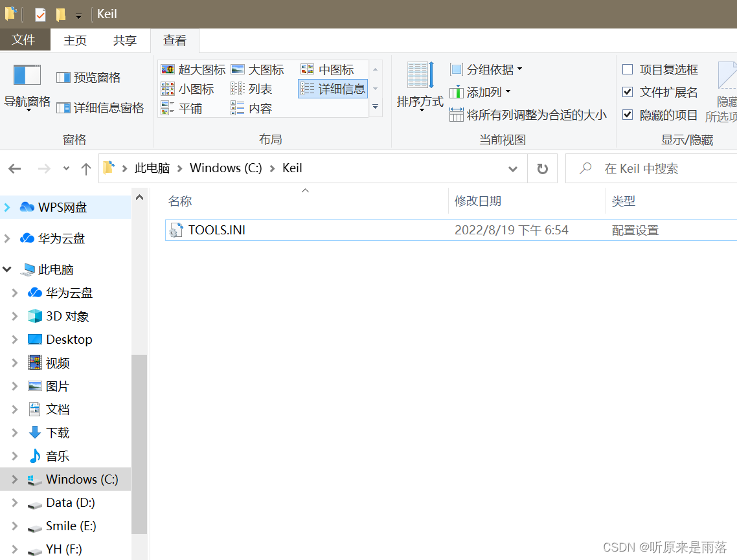The height and width of the screenshot is (560, 737).
Task: Click Windows (C:) in address breadcrumb
Action: pyautogui.click(x=225, y=168)
